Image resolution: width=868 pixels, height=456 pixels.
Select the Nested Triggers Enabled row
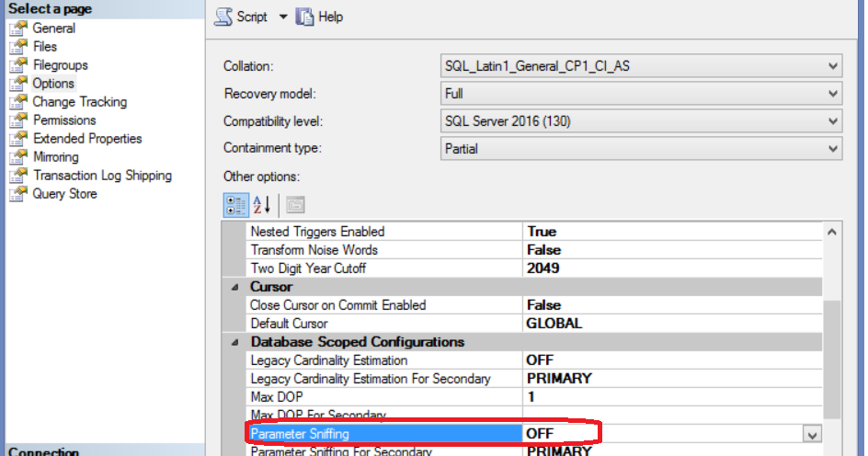point(533,232)
